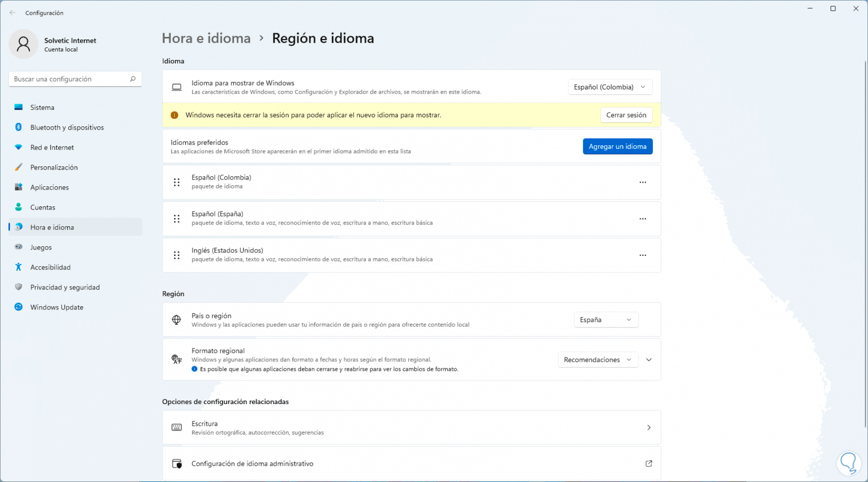The height and width of the screenshot is (482, 868).
Task: Open the Escritura settings chevron
Action: coord(649,427)
